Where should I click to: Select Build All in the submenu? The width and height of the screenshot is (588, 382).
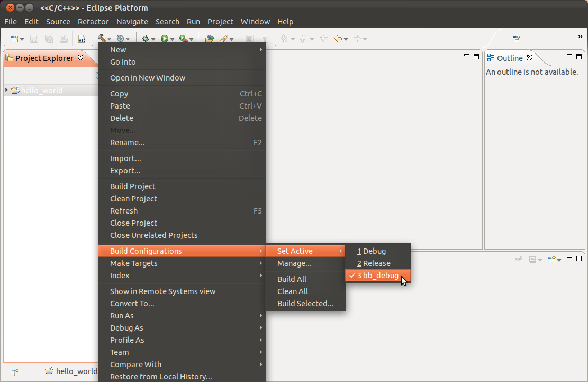305,279
